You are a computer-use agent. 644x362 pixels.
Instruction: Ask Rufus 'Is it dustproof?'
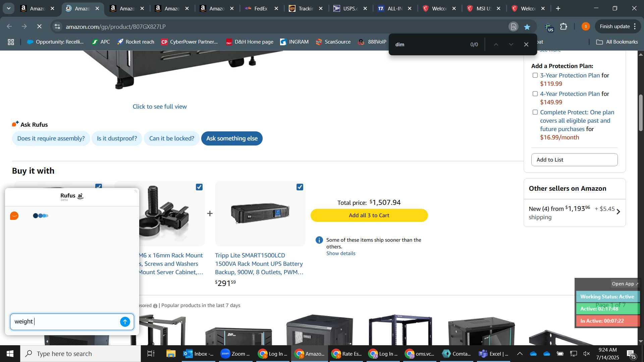pos(117,138)
